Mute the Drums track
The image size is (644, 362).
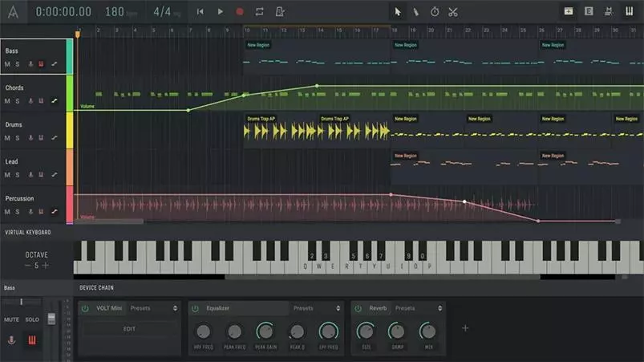7,138
